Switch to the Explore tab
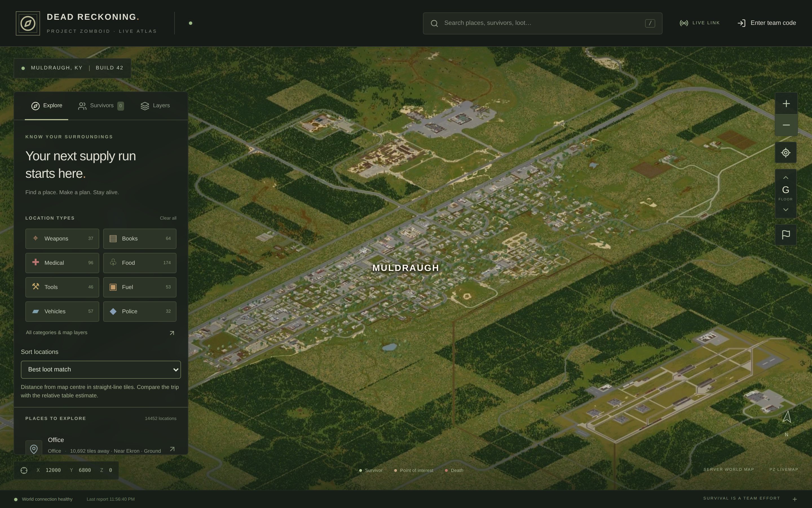 coord(47,106)
